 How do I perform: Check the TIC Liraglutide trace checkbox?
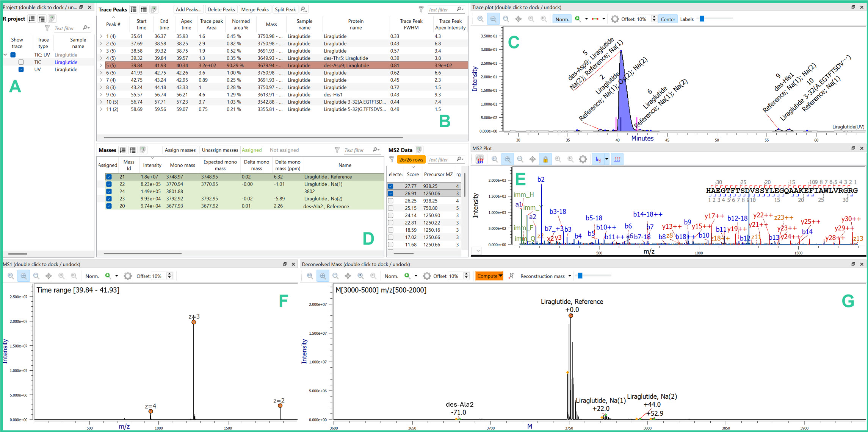21,62
